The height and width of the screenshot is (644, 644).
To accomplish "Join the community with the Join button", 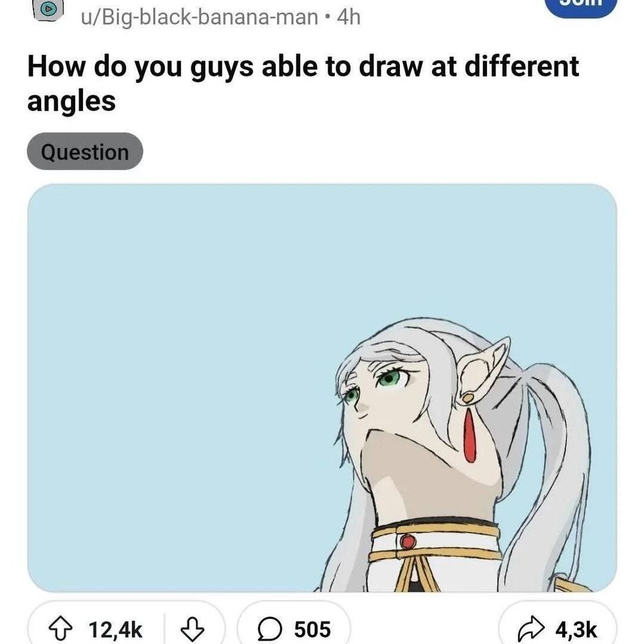I will (x=581, y=6).
